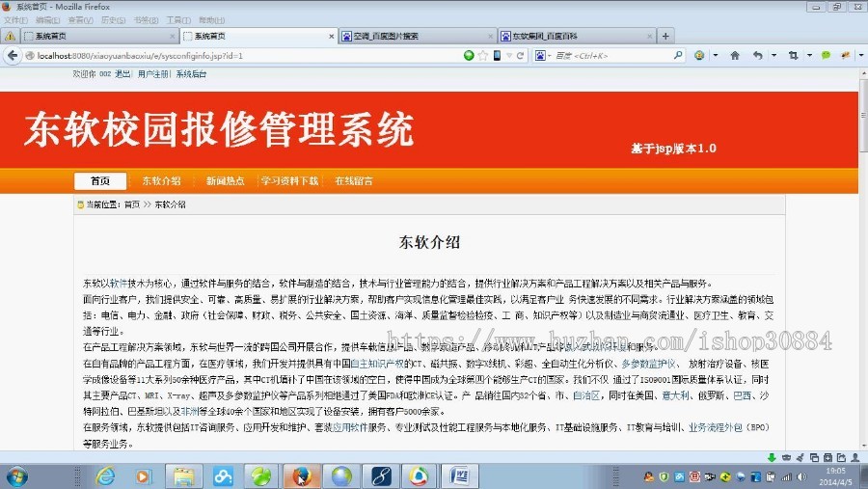Open the dropdown arrow beside the avatar icon
Image resolution: width=868 pixels, height=489 pixels.
point(716,55)
